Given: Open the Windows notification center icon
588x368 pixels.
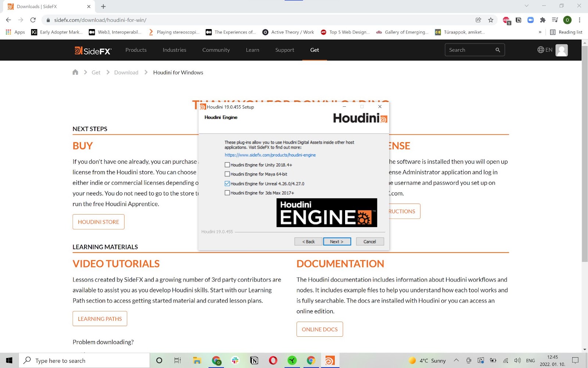Looking at the screenshot, I should [576, 361].
